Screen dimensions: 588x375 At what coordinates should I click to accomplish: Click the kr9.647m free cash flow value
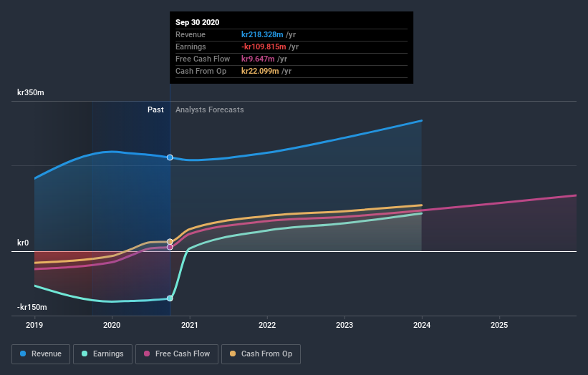258,59
